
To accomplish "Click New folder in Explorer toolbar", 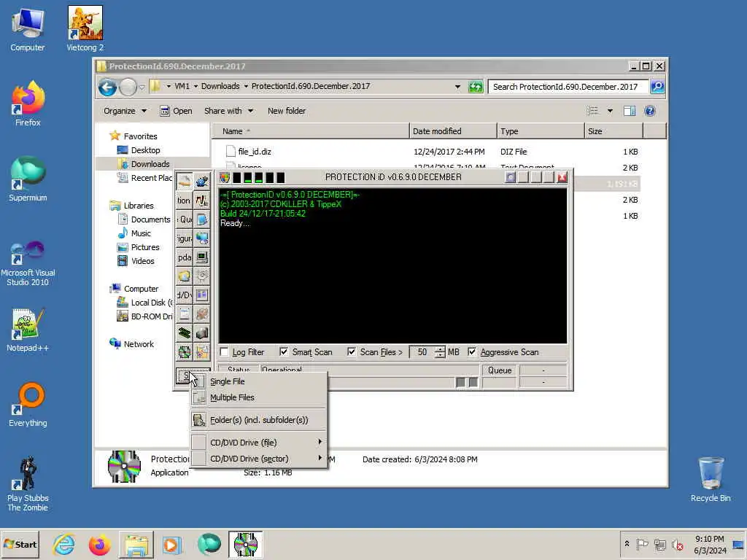I will pos(286,111).
